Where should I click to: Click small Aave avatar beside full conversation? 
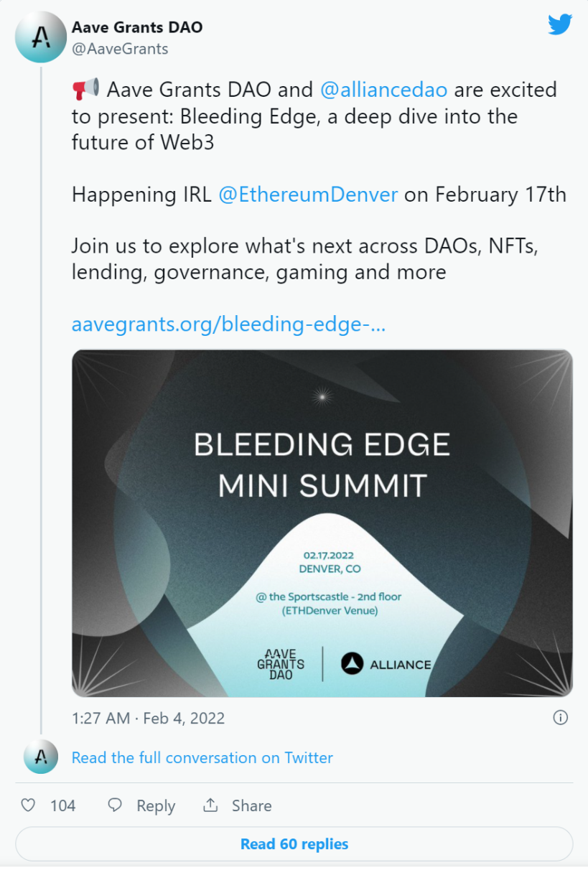click(x=40, y=757)
